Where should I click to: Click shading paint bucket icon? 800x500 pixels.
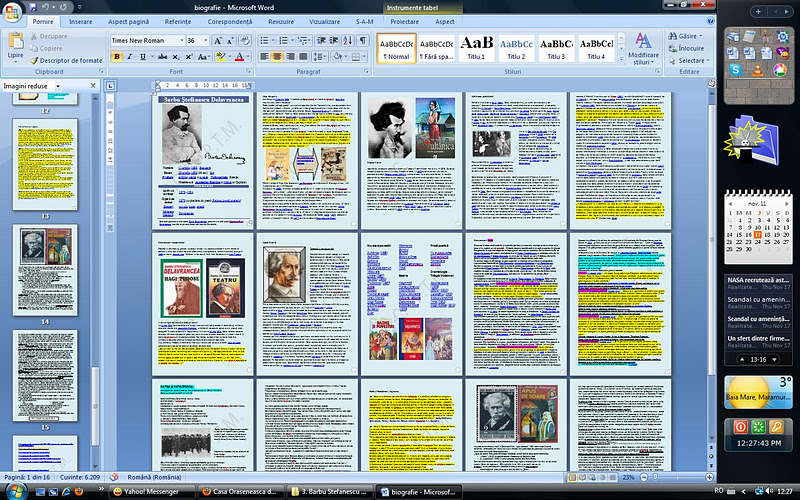[336, 57]
